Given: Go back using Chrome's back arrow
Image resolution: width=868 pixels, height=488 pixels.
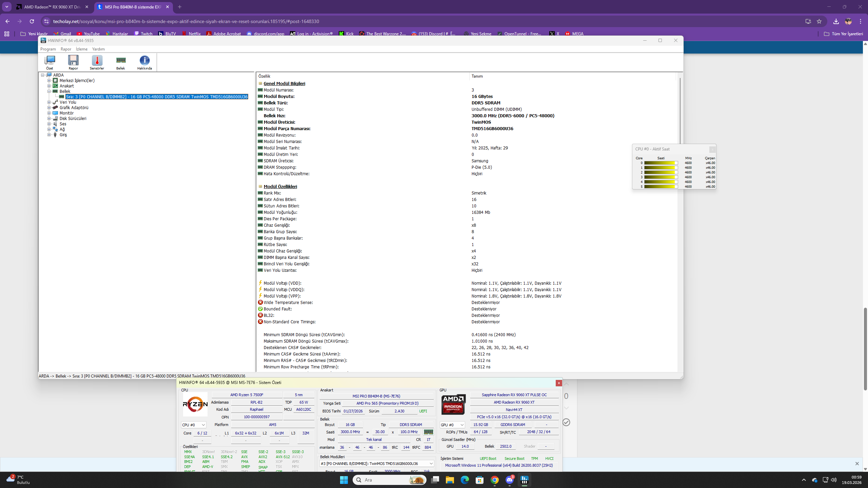Looking at the screenshot, I should point(7,21).
